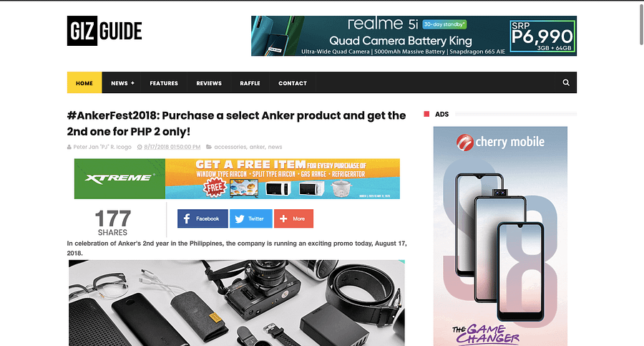This screenshot has height=346, width=644.
Task: Click the anker tag link
Action: coord(257,147)
